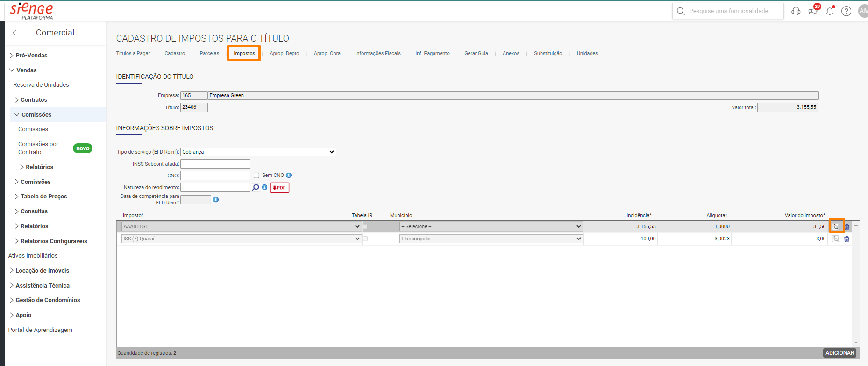Delete the ISS (7) Quaraí row

point(847,239)
